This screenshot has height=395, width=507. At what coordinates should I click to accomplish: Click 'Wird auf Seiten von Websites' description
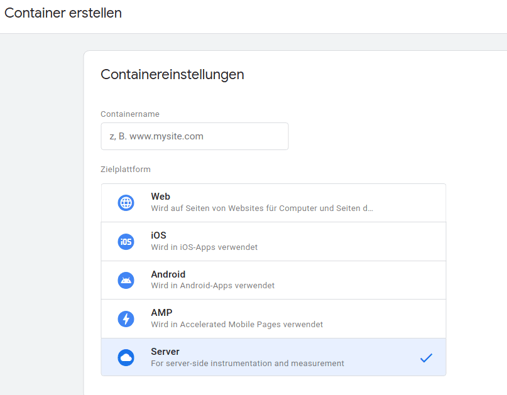tap(262, 208)
